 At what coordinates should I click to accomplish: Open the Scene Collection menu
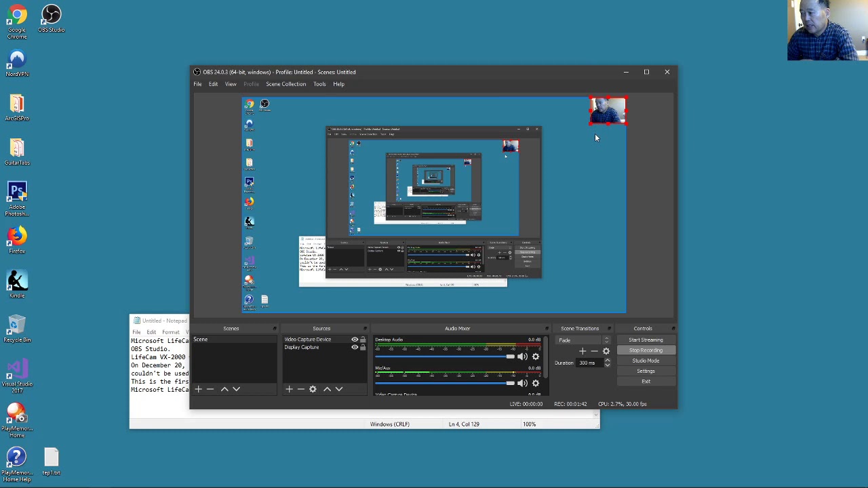[285, 84]
